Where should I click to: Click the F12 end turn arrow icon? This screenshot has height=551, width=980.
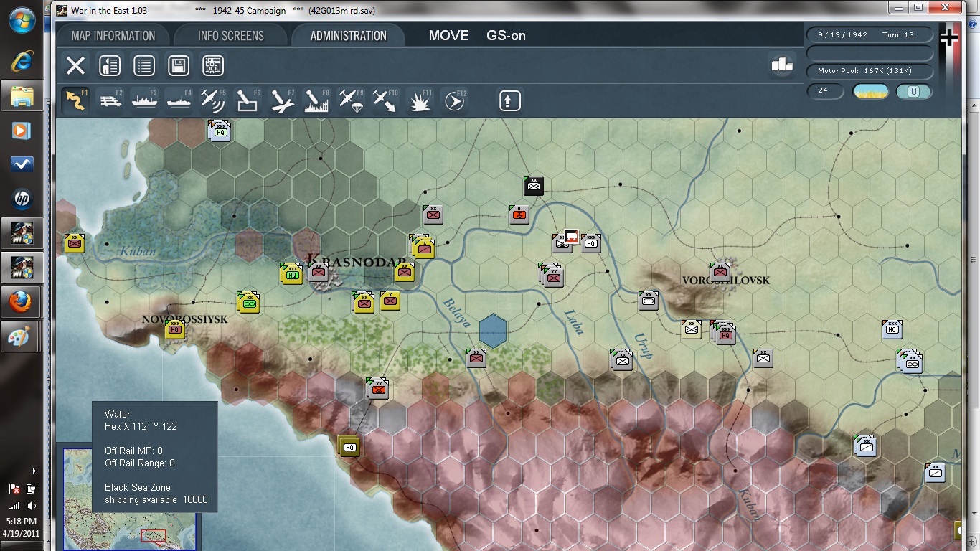tap(454, 100)
